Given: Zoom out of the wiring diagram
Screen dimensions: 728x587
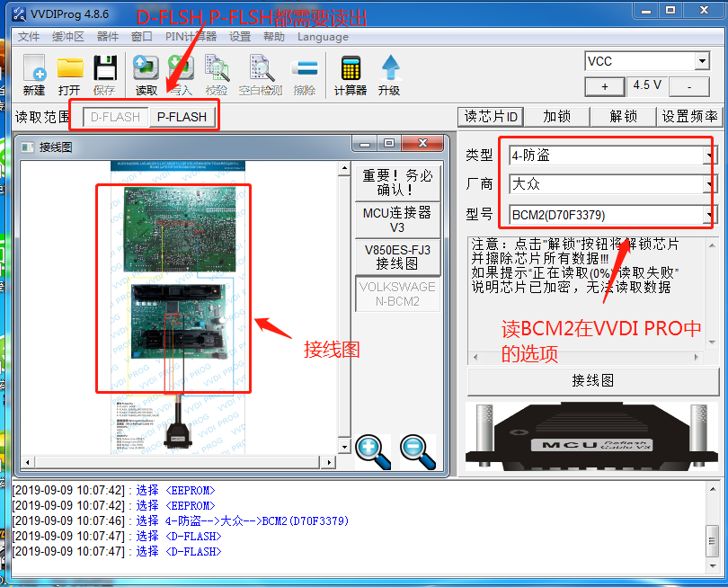Looking at the screenshot, I should coord(417,452).
